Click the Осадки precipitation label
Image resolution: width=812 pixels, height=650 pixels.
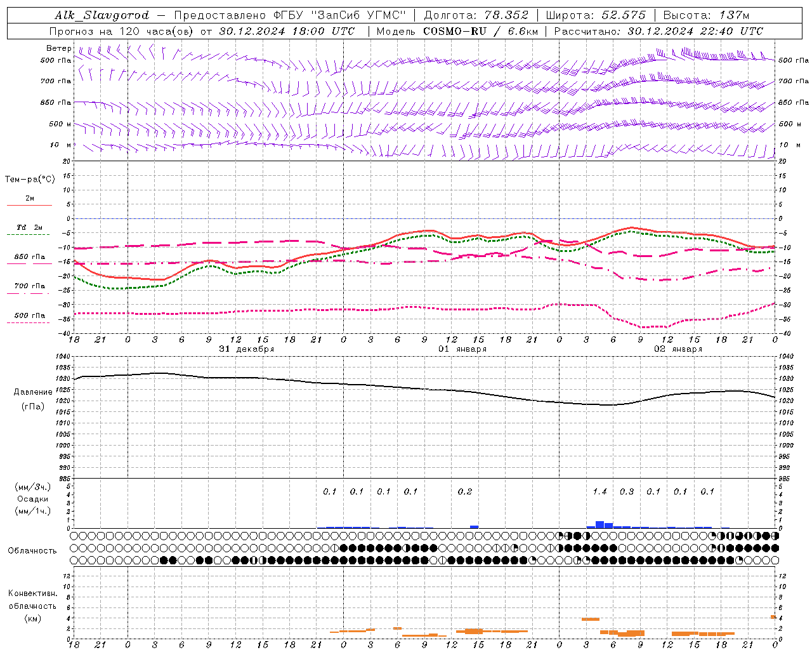coord(32,499)
